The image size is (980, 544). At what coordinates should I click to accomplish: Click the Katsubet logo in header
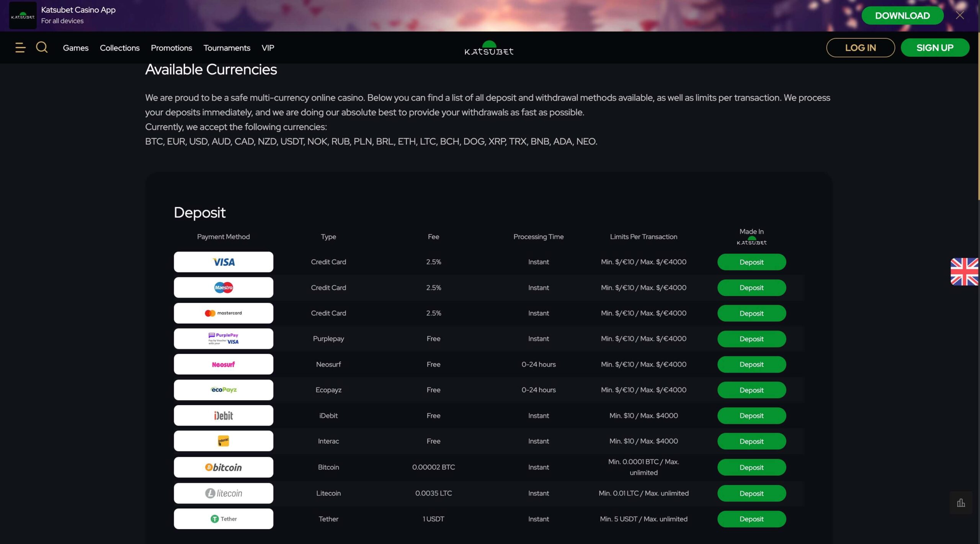pyautogui.click(x=489, y=48)
